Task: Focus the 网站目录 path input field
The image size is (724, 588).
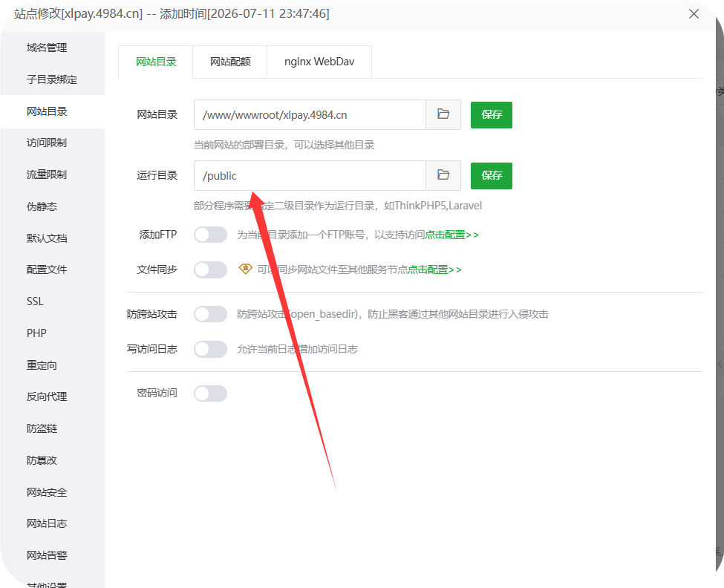Action: tap(310, 114)
